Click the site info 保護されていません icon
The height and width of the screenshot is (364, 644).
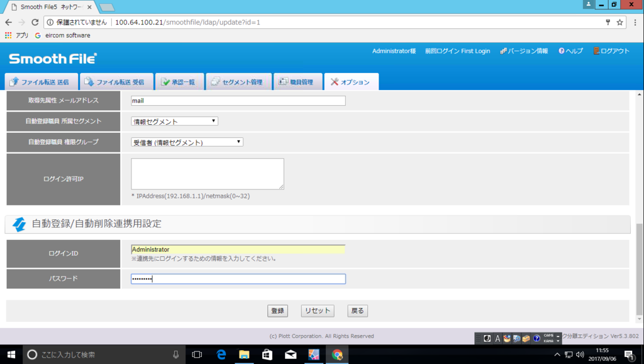[50, 22]
